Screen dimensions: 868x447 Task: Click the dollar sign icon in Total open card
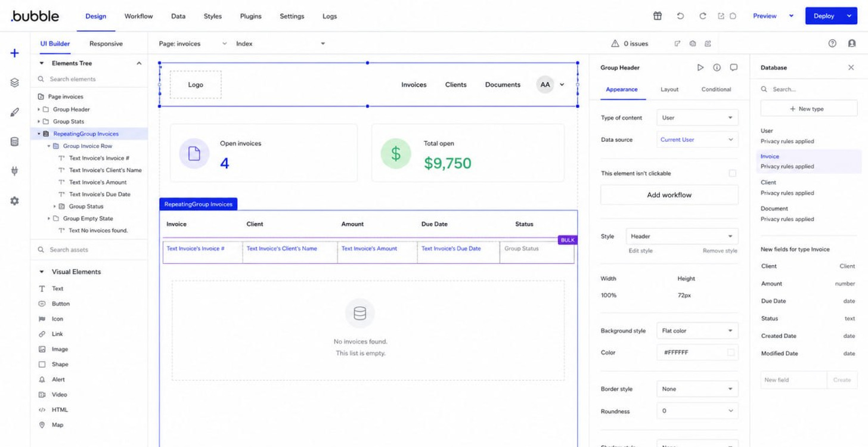coord(396,153)
